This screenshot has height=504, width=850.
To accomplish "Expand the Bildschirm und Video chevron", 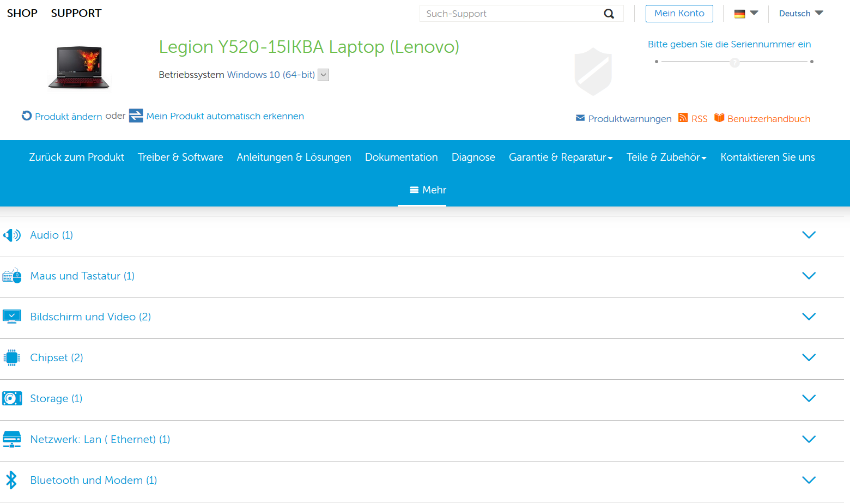I will pos(809,317).
